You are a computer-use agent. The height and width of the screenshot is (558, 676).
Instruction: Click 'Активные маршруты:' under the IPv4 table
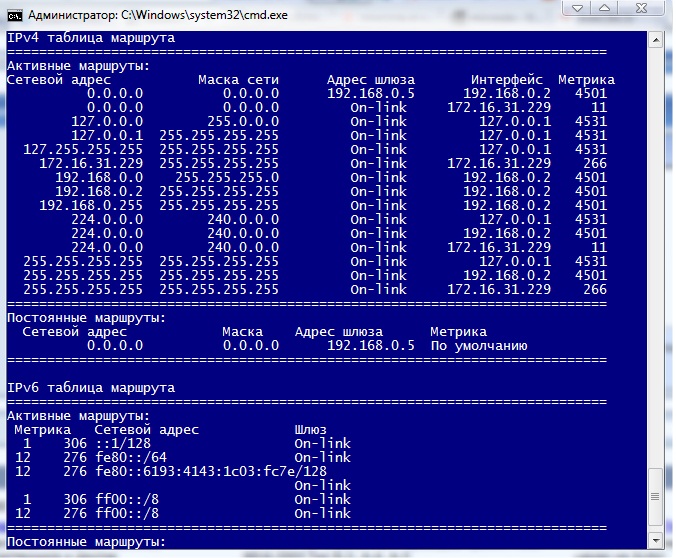(78, 66)
